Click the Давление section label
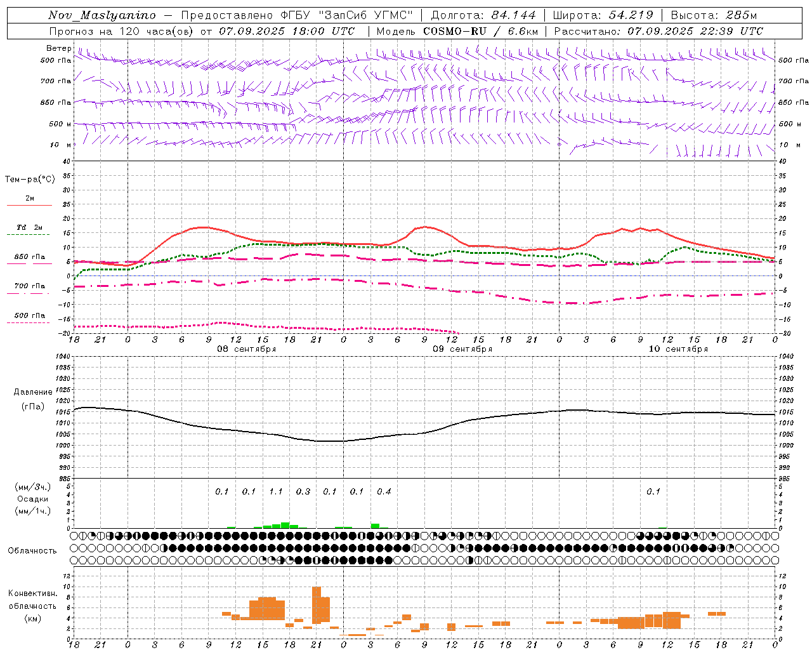The width and height of the screenshot is (812, 650). click(33, 392)
